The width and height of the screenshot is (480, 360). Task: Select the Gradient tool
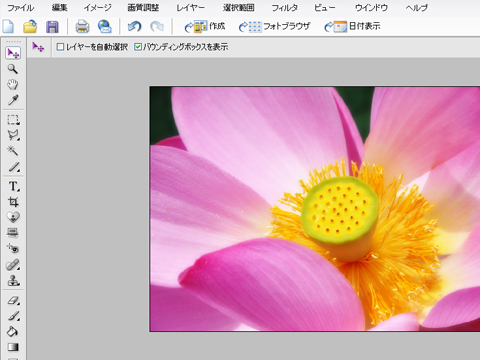(x=13, y=347)
